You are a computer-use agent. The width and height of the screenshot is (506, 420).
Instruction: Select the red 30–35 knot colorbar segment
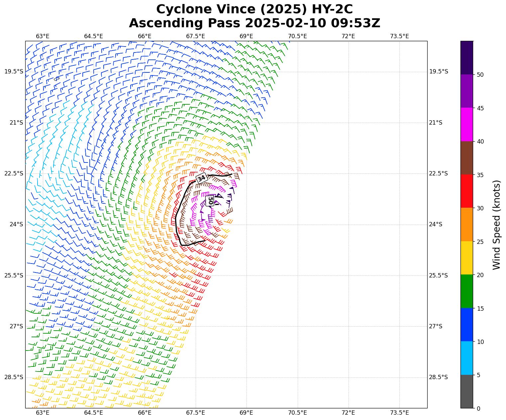[x=466, y=191]
